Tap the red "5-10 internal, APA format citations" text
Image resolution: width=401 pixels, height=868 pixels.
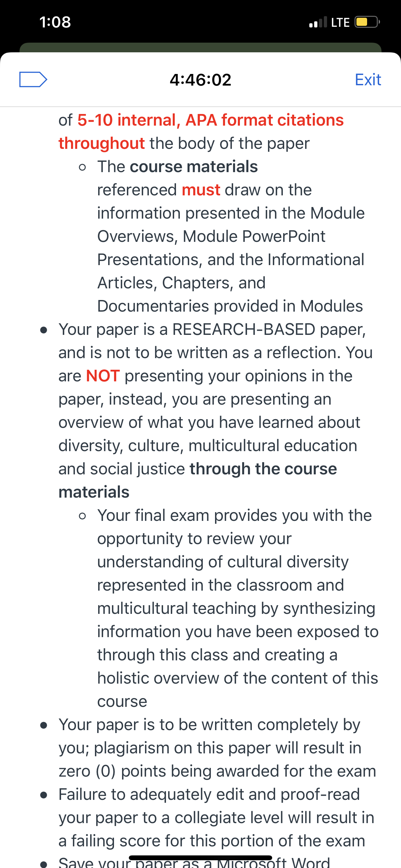click(x=211, y=120)
